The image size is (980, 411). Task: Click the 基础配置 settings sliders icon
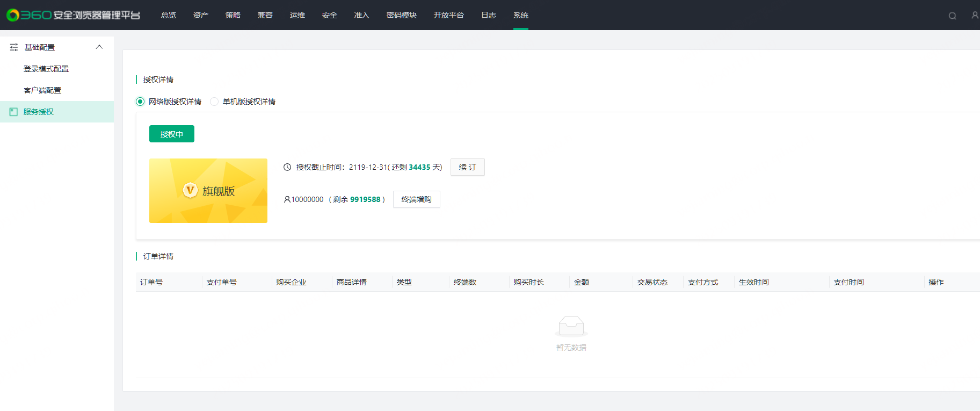tap(14, 47)
